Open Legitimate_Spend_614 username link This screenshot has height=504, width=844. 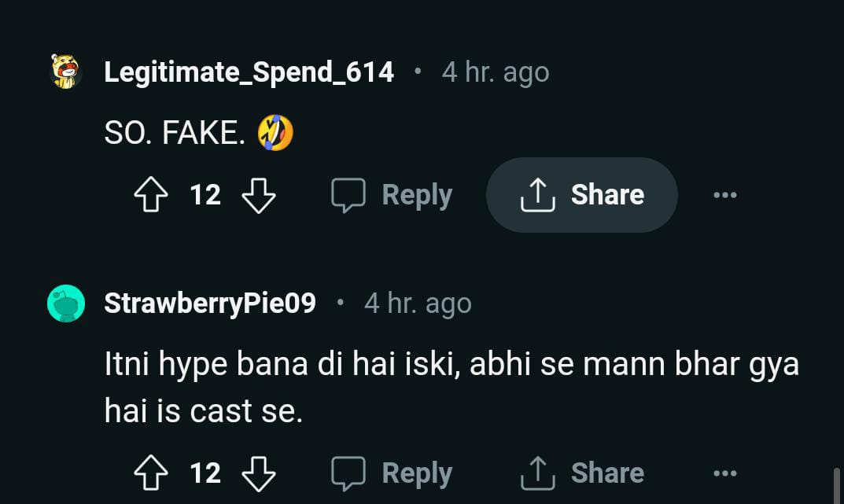(249, 72)
